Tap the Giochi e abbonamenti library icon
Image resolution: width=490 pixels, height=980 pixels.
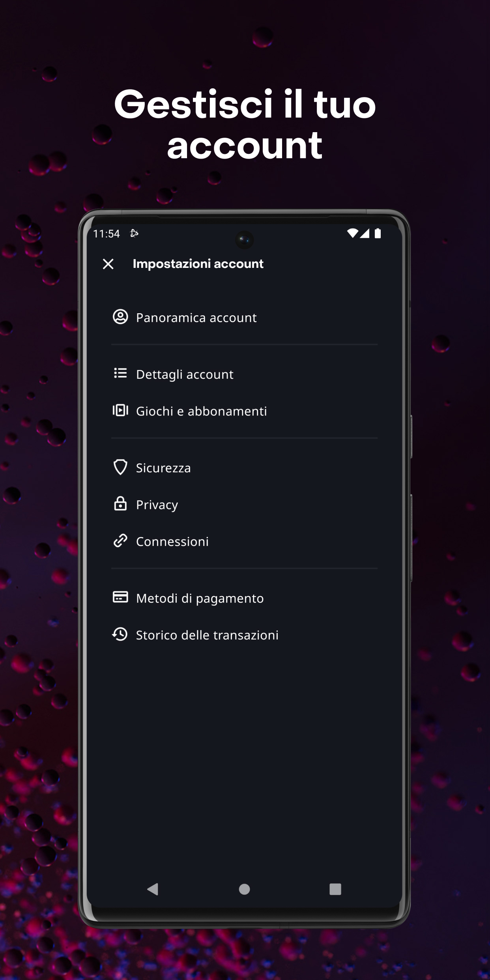click(x=120, y=410)
